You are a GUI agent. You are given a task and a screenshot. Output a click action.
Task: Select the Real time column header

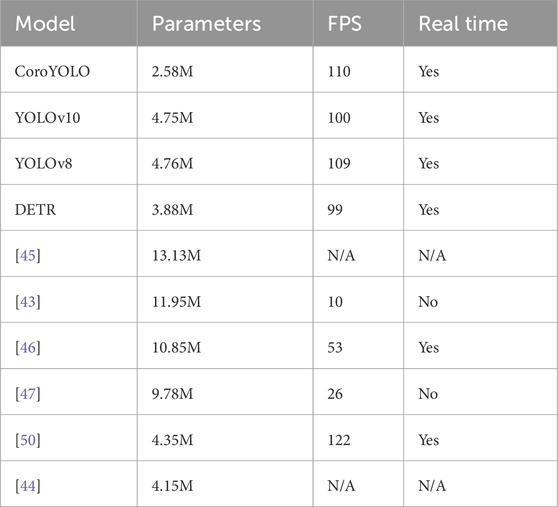[x=481, y=23]
